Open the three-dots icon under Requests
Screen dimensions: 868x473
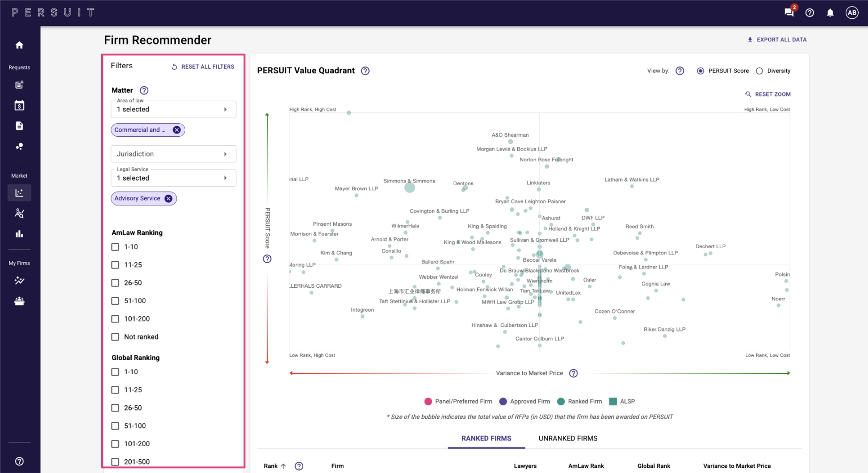(x=19, y=146)
